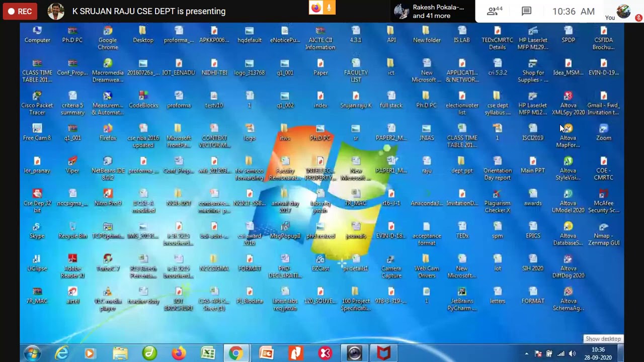Viewport: 644px width, 362px height.
Task: Open the Anaconda3 desktop shortcut
Action: (x=427, y=198)
